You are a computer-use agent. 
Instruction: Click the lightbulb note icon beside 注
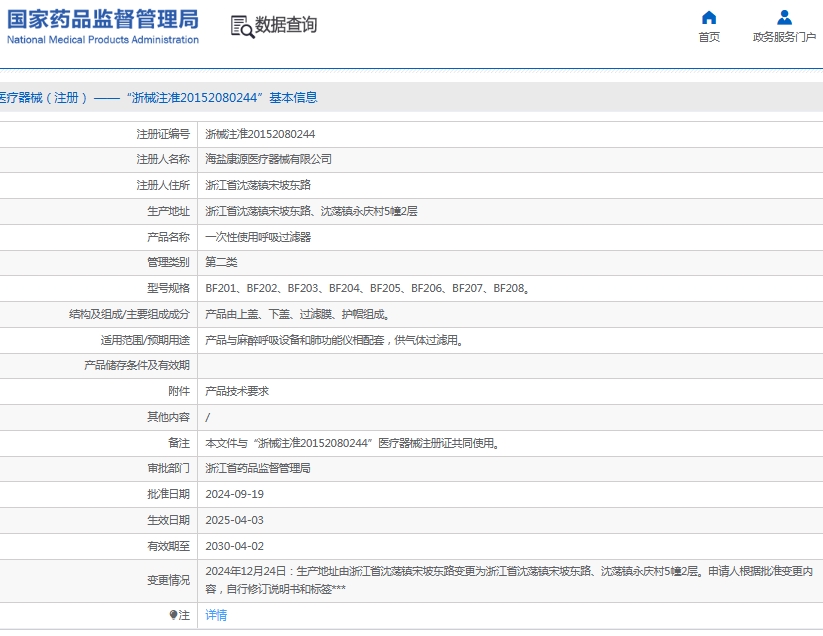[173, 615]
